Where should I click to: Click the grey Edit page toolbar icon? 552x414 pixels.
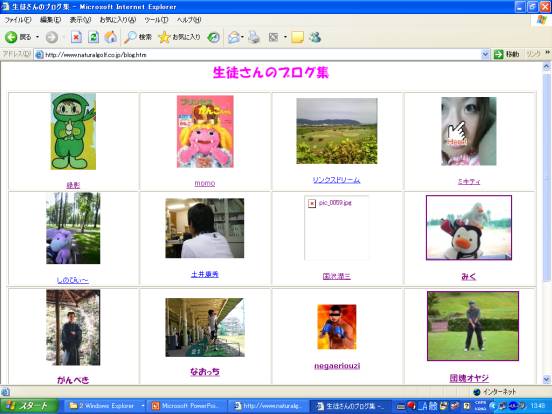(x=274, y=37)
